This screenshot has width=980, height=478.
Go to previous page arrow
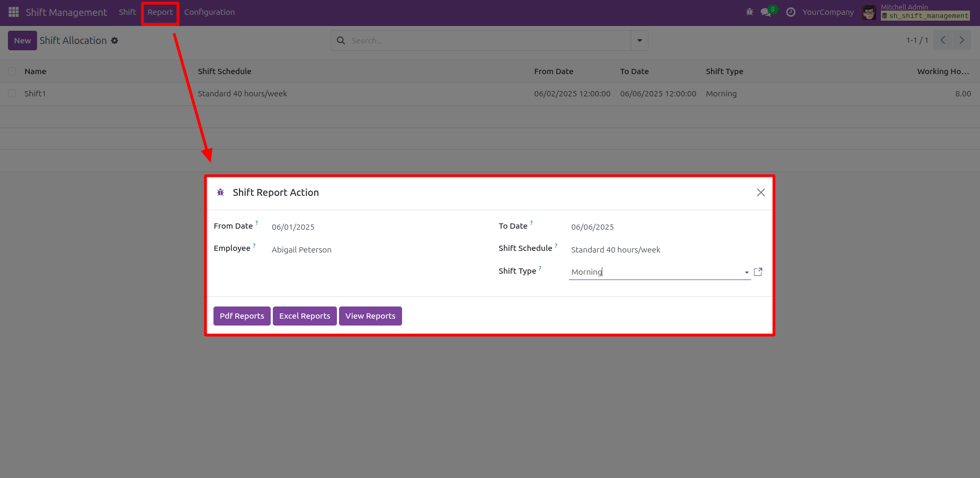(x=942, y=40)
